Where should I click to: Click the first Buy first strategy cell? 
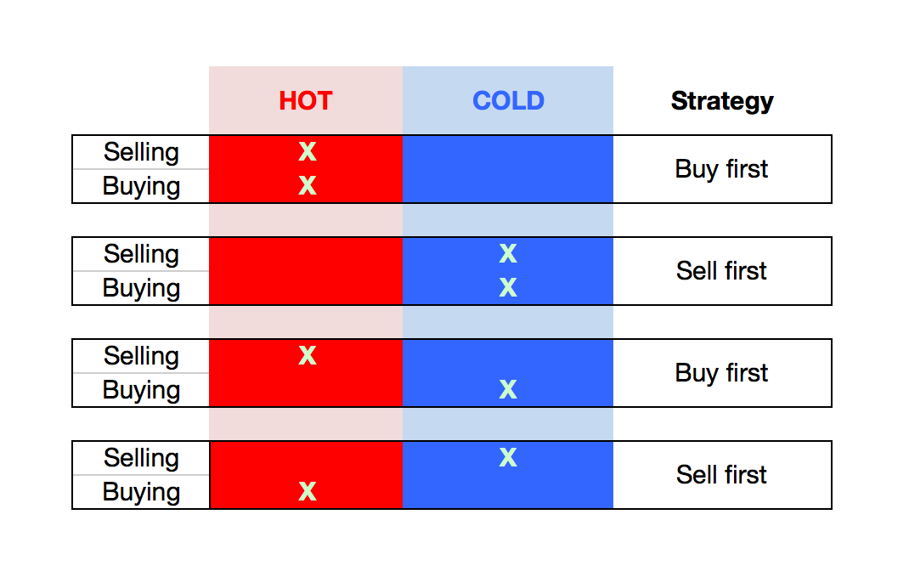click(722, 169)
